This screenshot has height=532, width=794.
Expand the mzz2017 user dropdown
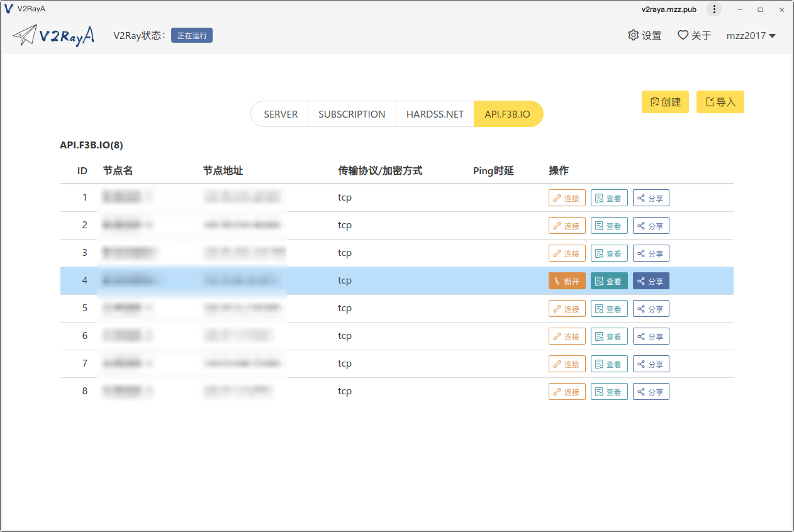(x=751, y=36)
